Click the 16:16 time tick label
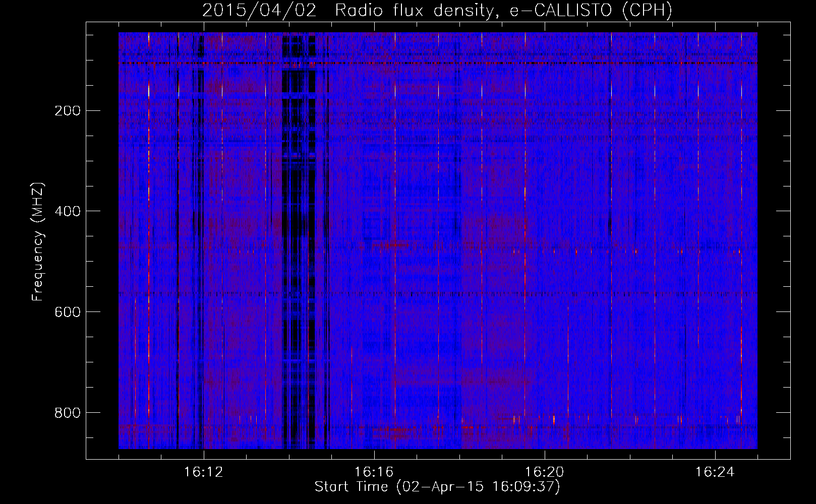 (x=374, y=472)
